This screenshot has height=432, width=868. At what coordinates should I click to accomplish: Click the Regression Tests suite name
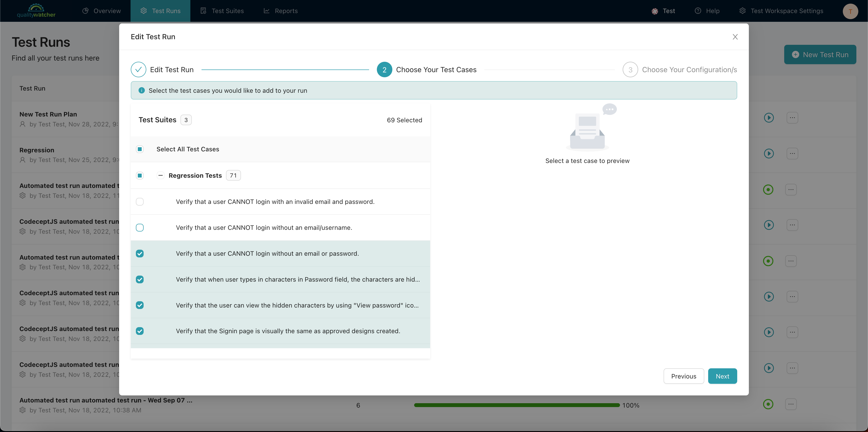(195, 175)
